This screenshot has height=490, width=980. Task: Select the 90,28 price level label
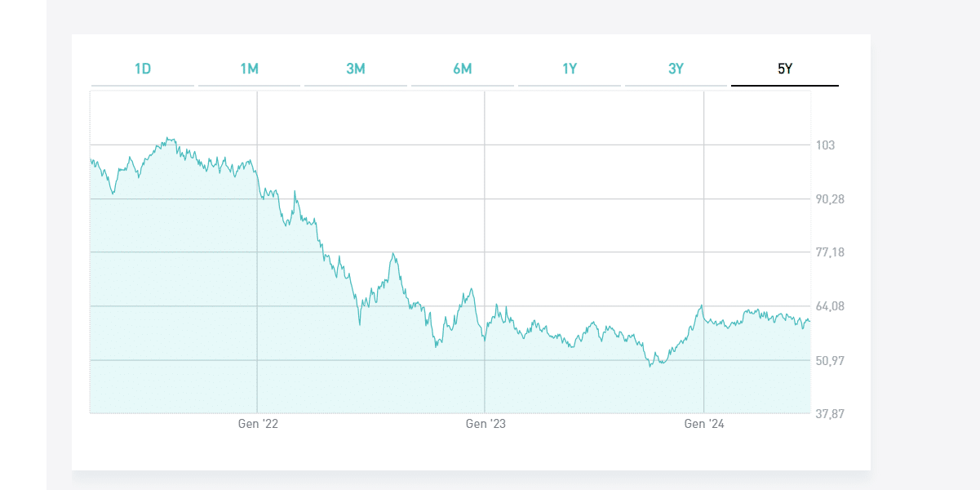[830, 199]
